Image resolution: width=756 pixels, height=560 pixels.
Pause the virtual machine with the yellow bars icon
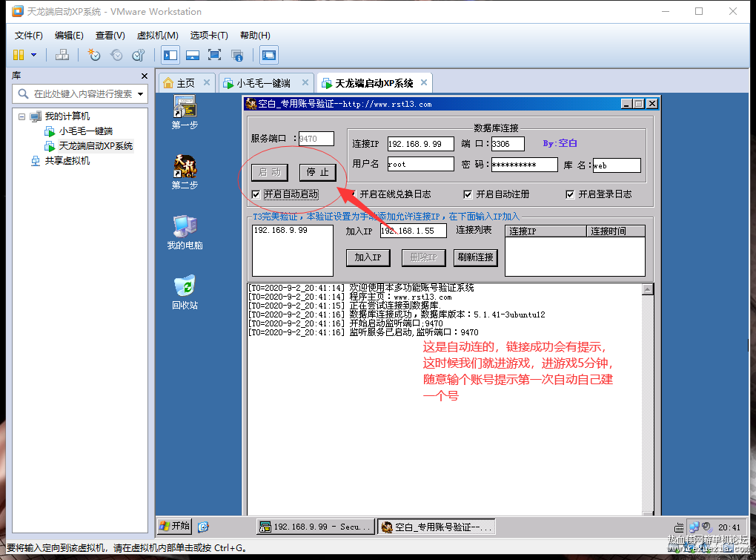tap(19, 55)
